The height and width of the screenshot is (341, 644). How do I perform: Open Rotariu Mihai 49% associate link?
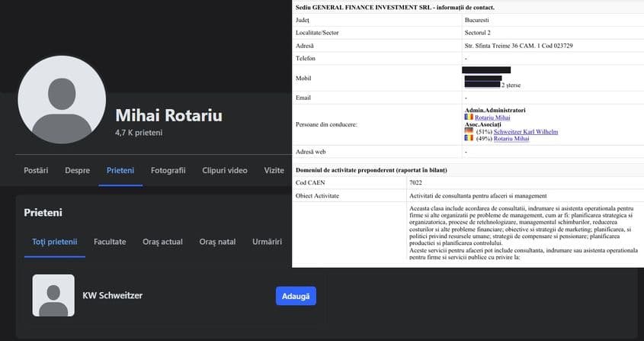pos(511,139)
